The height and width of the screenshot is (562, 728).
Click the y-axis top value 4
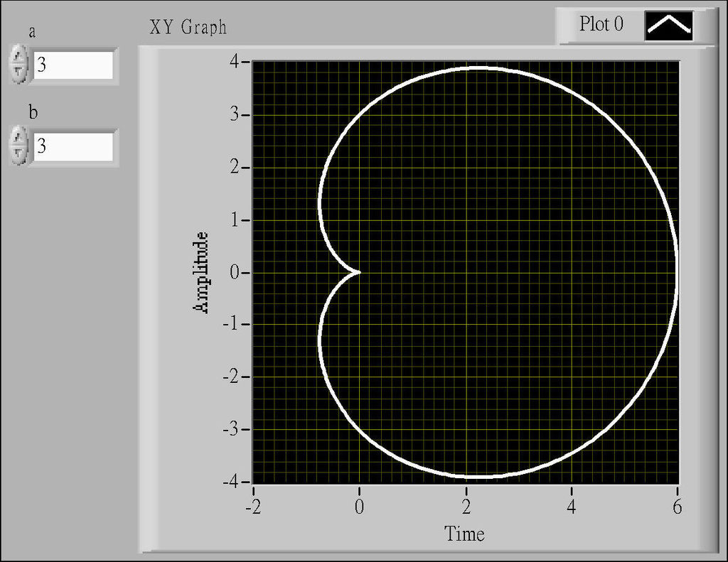click(235, 61)
